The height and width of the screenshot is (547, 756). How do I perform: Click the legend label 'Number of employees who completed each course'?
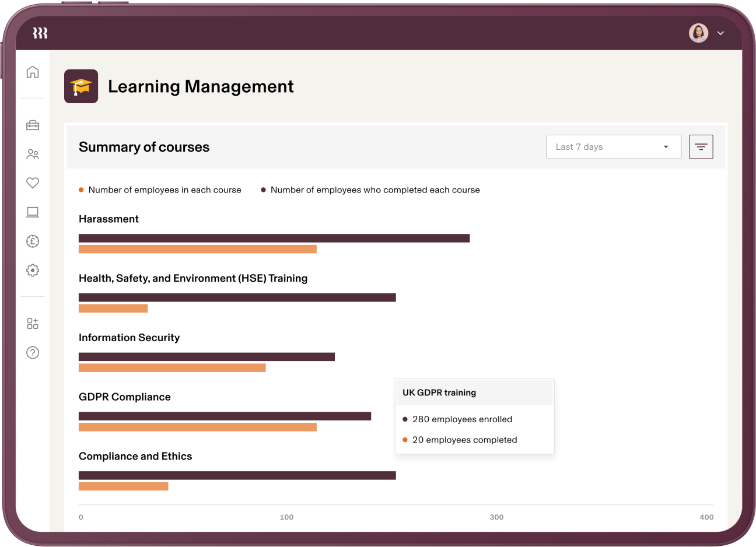(375, 190)
